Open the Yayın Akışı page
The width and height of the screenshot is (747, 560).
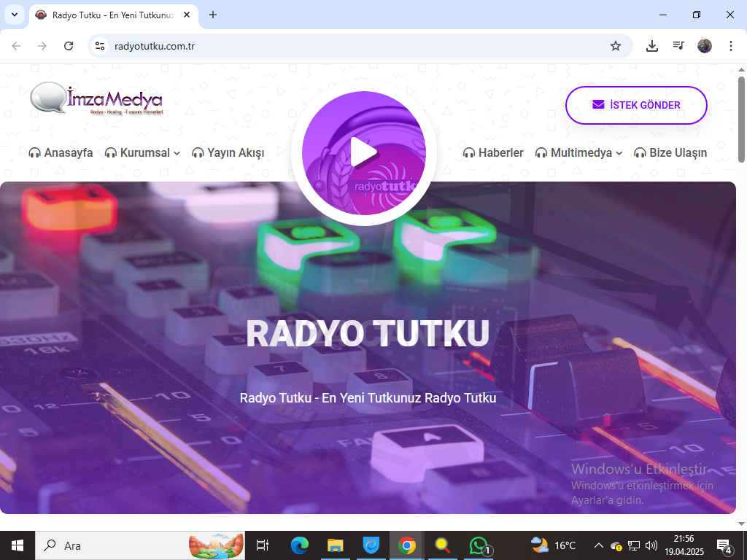tap(228, 153)
